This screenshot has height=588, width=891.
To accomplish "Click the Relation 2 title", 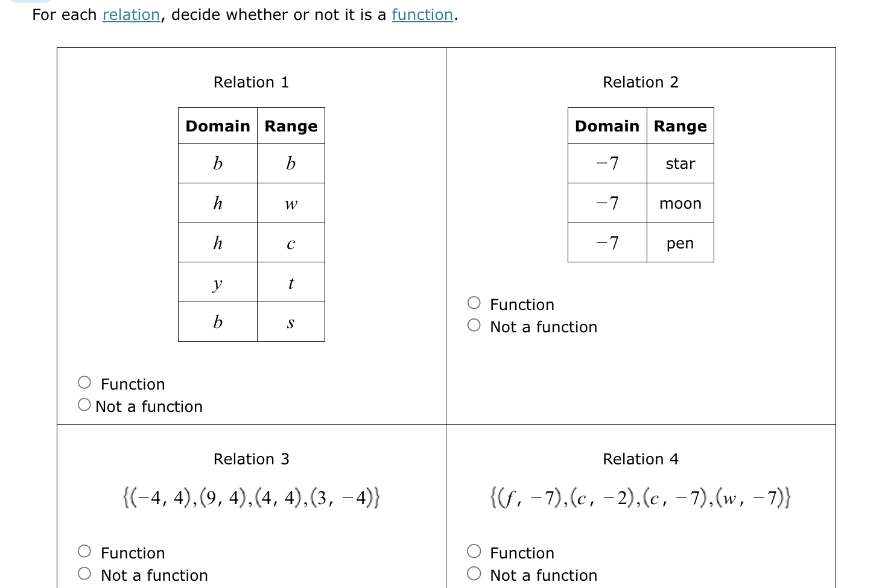I will click(x=641, y=82).
